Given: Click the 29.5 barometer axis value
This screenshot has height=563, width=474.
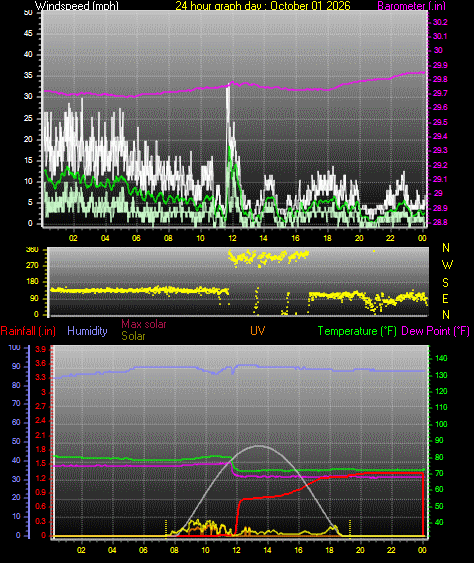Looking at the screenshot, I should point(440,122).
